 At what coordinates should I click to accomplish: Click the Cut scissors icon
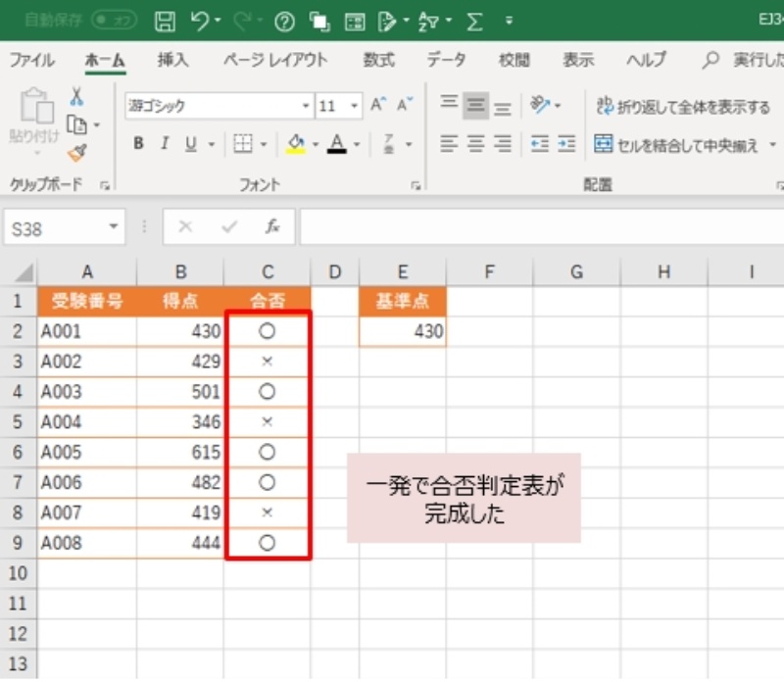[76, 97]
